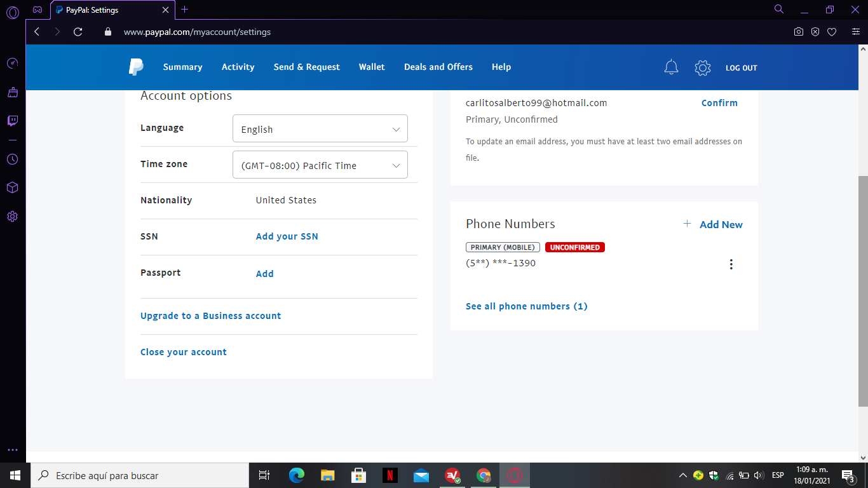Open See all phone numbers (1)
The image size is (868, 488).
click(527, 306)
